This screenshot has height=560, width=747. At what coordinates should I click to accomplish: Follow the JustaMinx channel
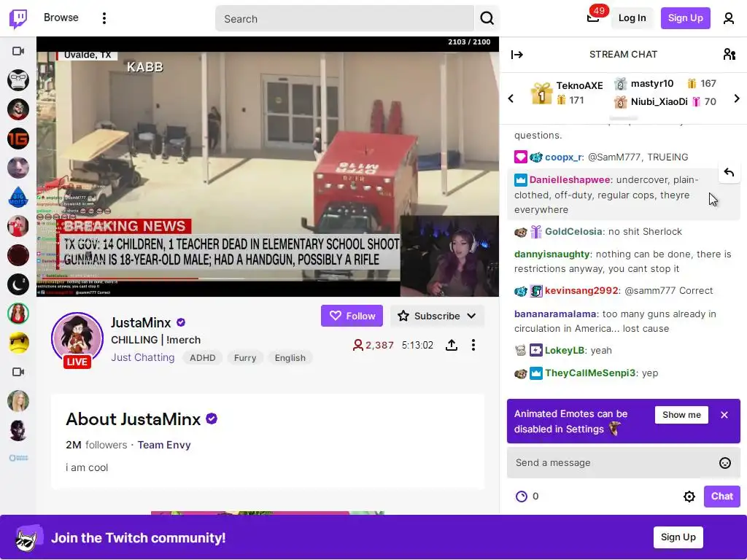352,316
